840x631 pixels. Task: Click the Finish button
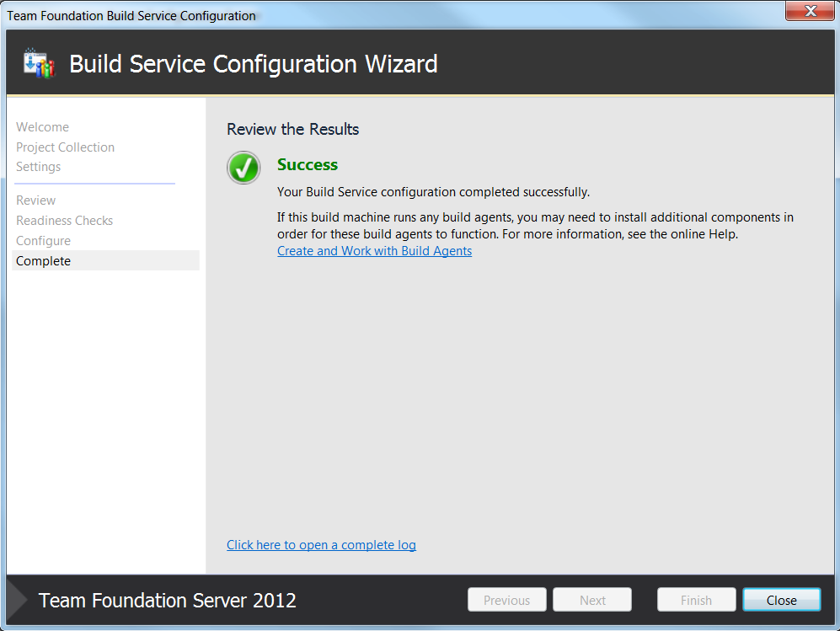697,600
